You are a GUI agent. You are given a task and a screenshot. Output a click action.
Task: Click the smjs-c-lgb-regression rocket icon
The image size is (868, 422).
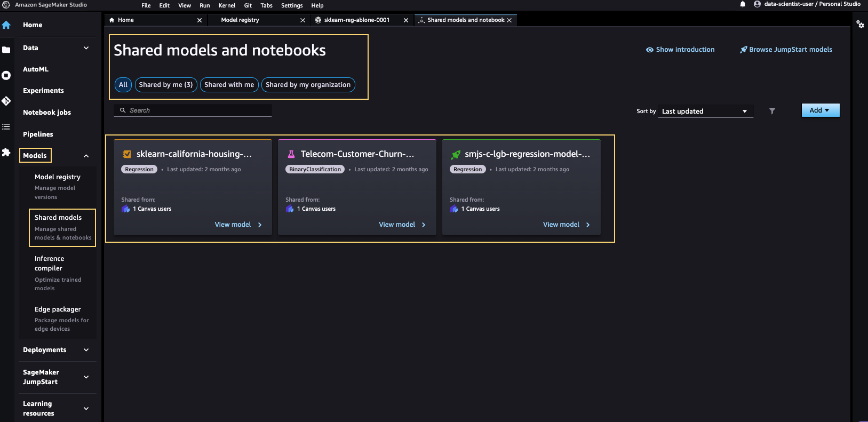(456, 155)
